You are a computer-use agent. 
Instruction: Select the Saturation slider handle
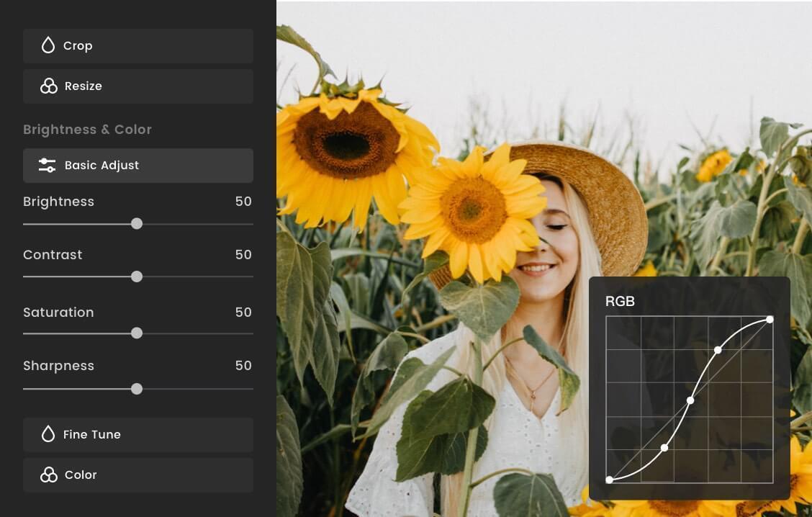(137, 333)
